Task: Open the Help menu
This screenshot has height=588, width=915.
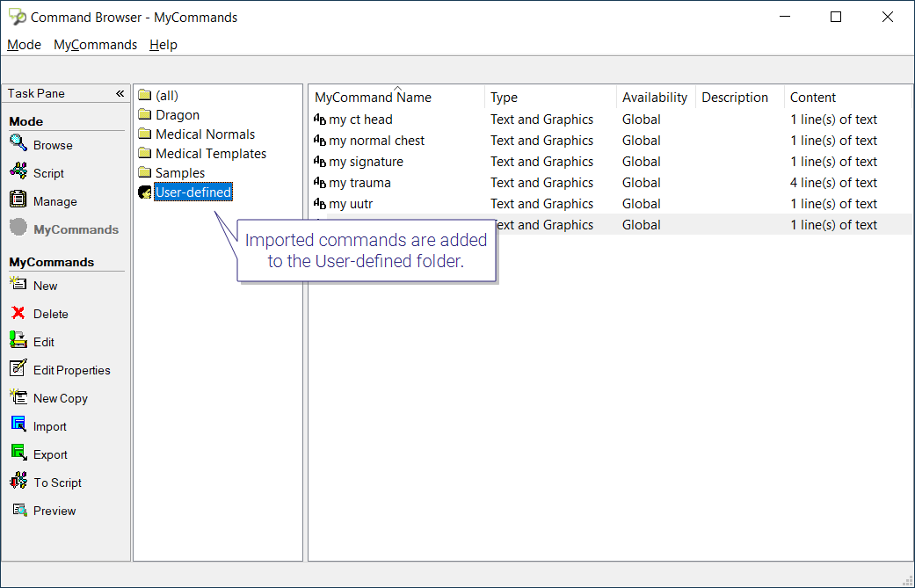Action: (163, 45)
